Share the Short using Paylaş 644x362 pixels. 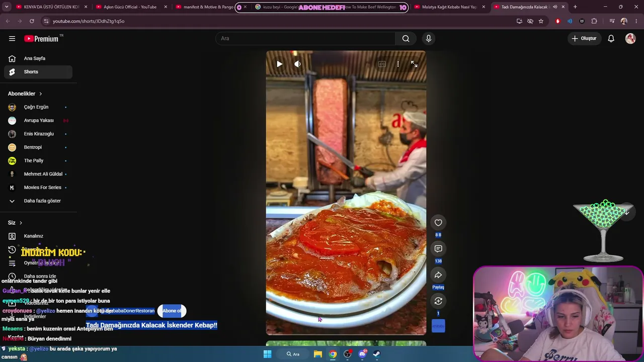coord(438,275)
